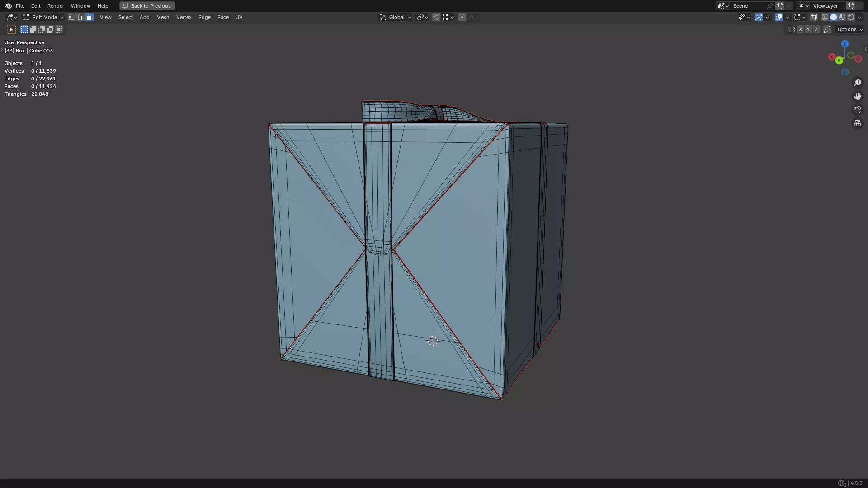Click the pan hand viewport icon

(857, 96)
